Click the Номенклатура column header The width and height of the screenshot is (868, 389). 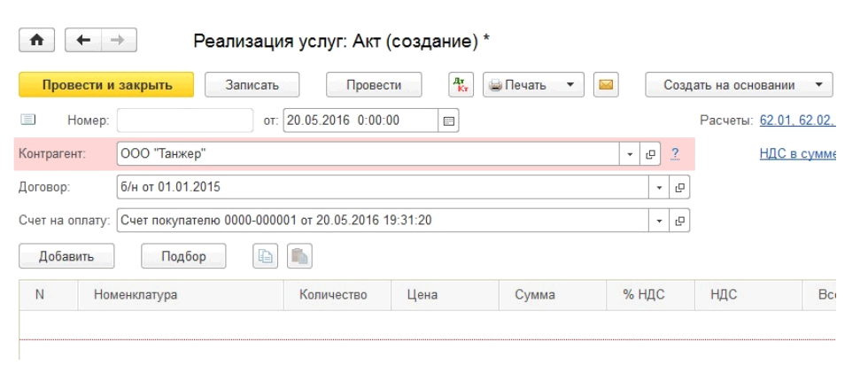136,295
